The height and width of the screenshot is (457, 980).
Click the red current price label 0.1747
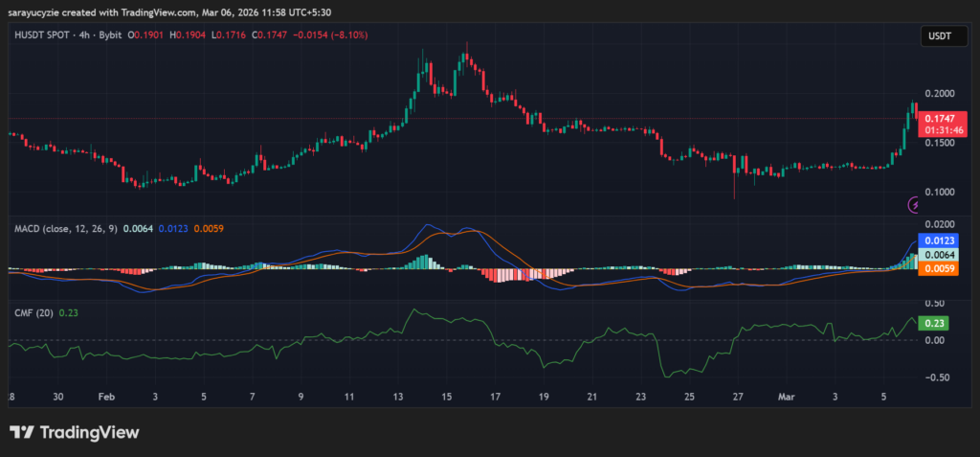939,114
